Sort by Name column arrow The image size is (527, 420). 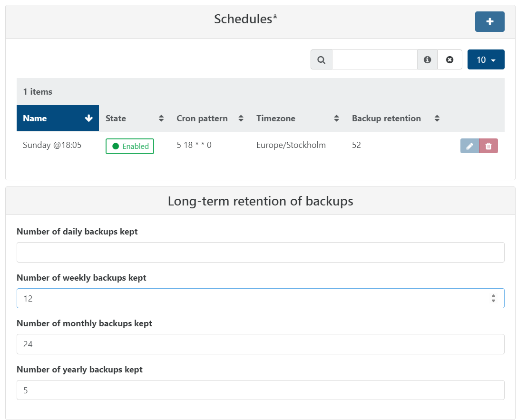click(x=88, y=118)
